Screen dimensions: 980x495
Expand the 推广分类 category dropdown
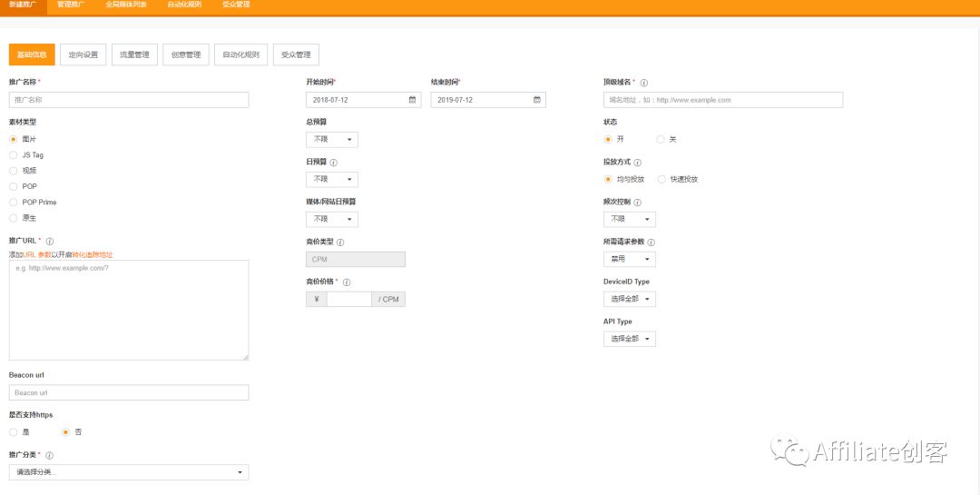pyautogui.click(x=129, y=472)
